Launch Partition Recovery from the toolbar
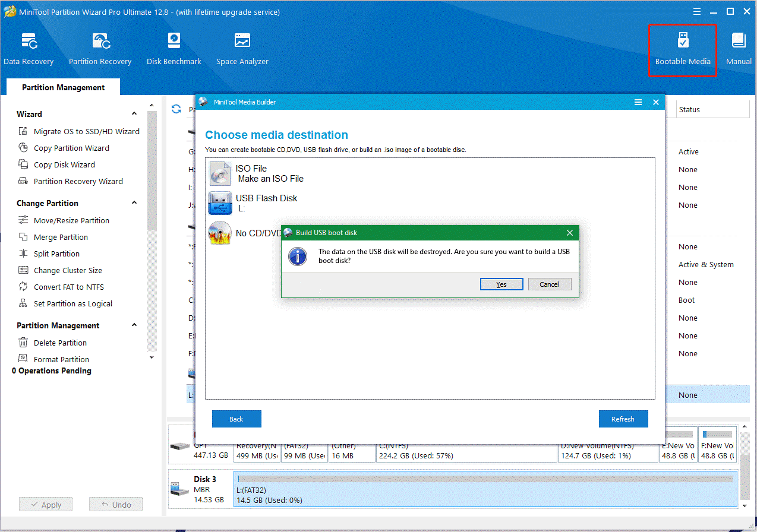 (x=99, y=47)
